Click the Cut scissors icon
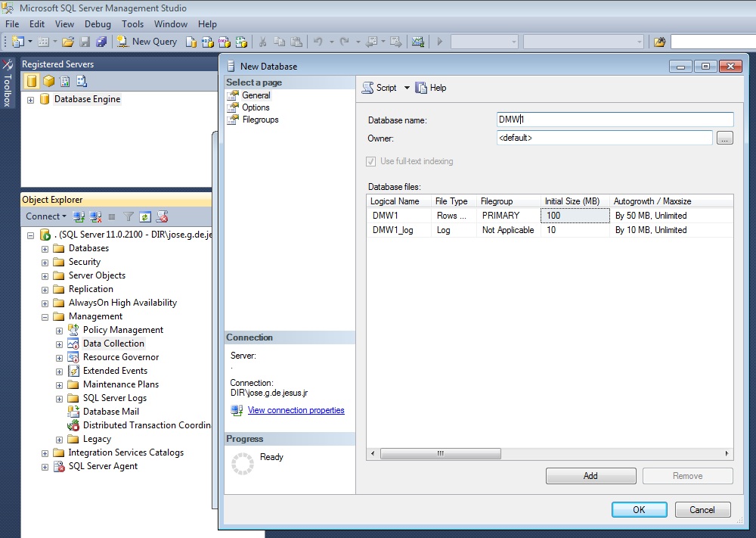The height and width of the screenshot is (538, 756). [x=263, y=42]
